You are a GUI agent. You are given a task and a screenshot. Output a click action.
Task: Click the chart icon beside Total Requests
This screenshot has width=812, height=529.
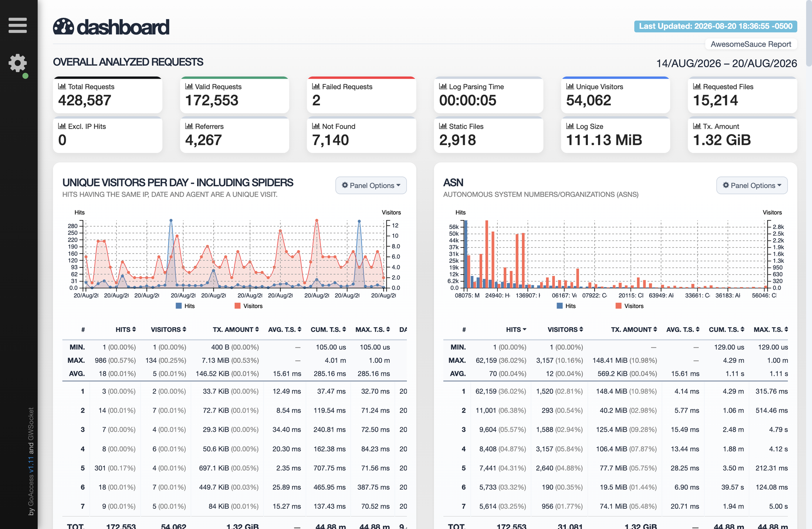click(62, 86)
